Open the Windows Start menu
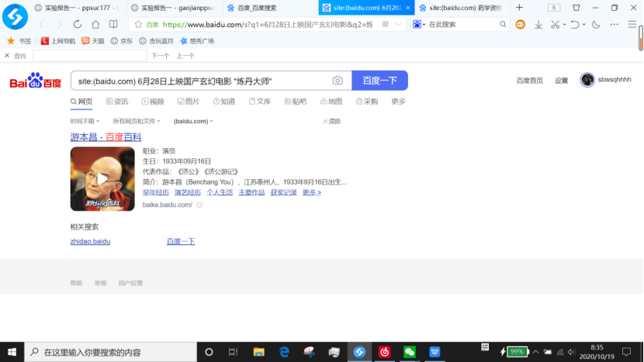Image resolution: width=644 pixels, height=362 pixels. pyautogui.click(x=12, y=352)
